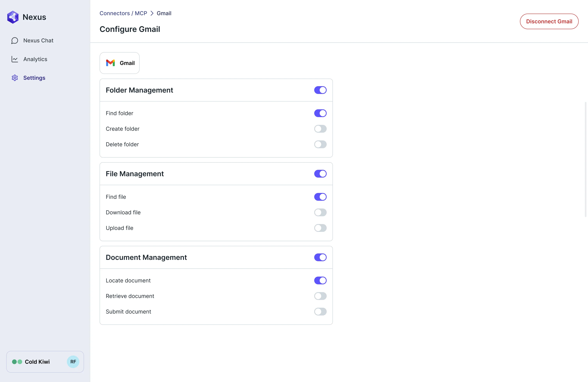
Task: Enable the Submit document toggle
Action: (320, 312)
